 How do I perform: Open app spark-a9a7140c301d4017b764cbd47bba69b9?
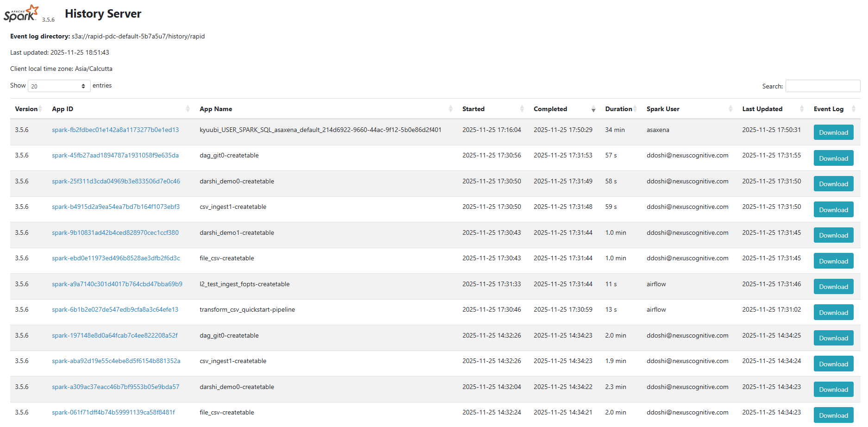117,284
